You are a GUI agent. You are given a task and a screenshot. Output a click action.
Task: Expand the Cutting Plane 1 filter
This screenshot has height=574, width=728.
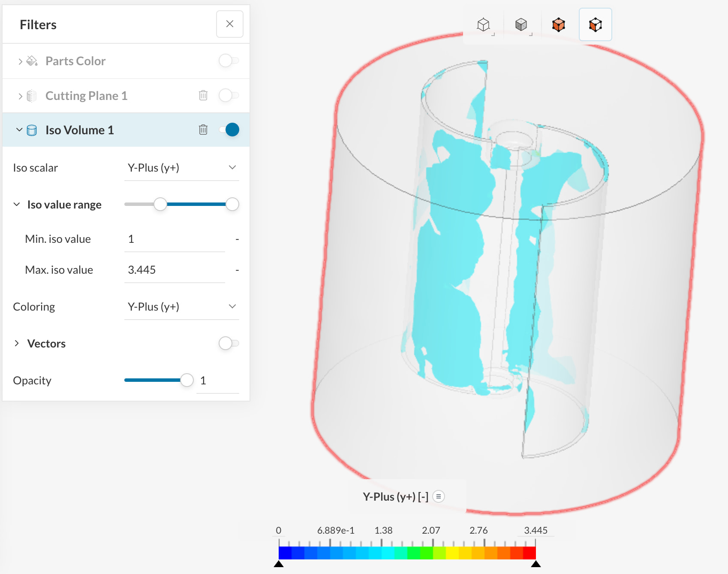(x=20, y=96)
